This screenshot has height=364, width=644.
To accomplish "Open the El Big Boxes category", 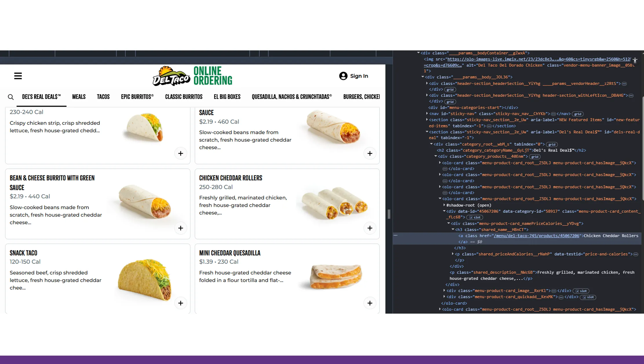I will point(227,97).
